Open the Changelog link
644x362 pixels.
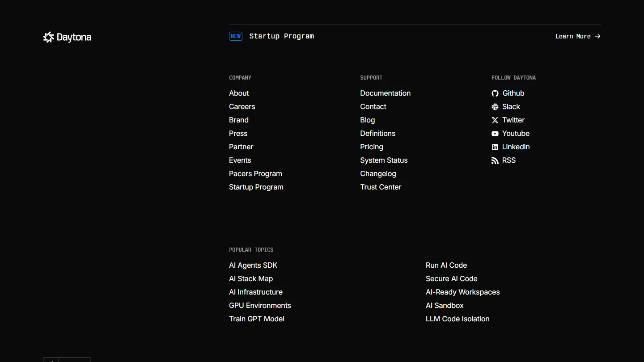tap(378, 173)
